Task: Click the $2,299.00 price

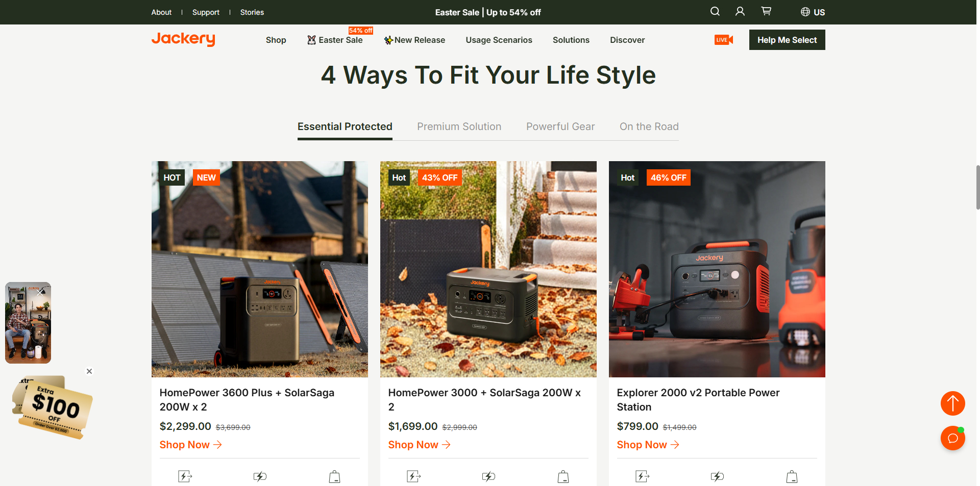Action: coord(185,426)
